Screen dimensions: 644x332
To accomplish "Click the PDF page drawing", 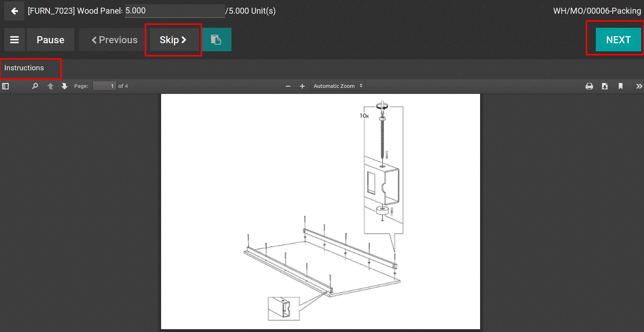I will [x=320, y=211].
